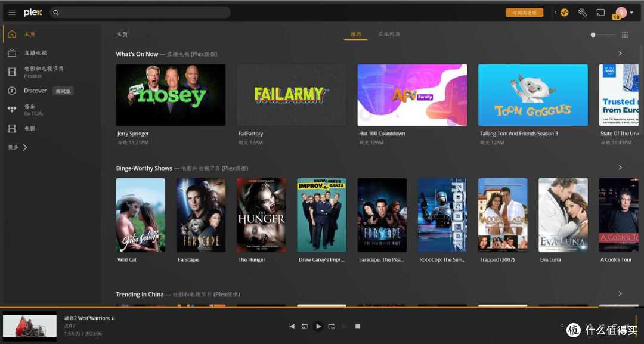Open the Euronews 'Trusted' channel thumbnail
Screen dimensions: 644x344
pos(619,95)
